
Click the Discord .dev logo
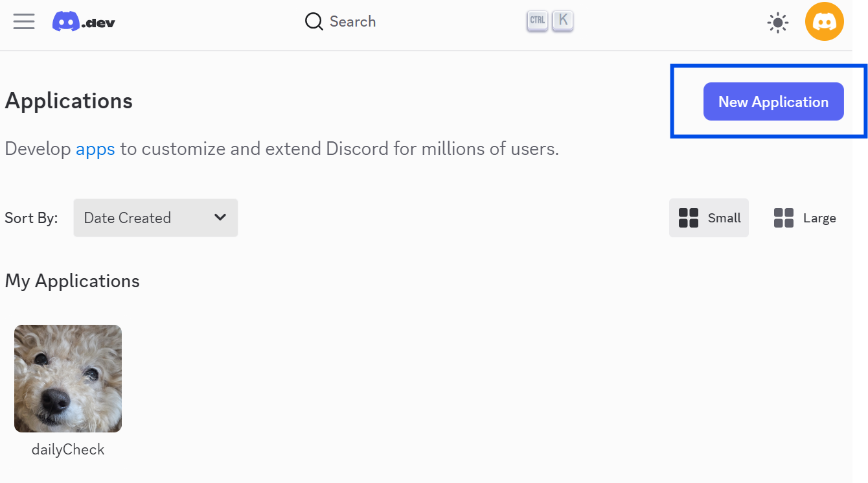(84, 22)
